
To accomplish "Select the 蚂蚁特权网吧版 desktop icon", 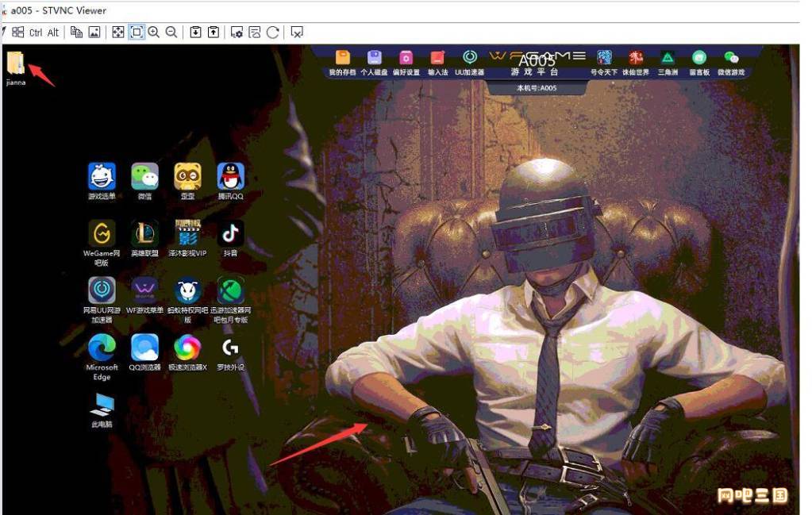I will (x=187, y=300).
